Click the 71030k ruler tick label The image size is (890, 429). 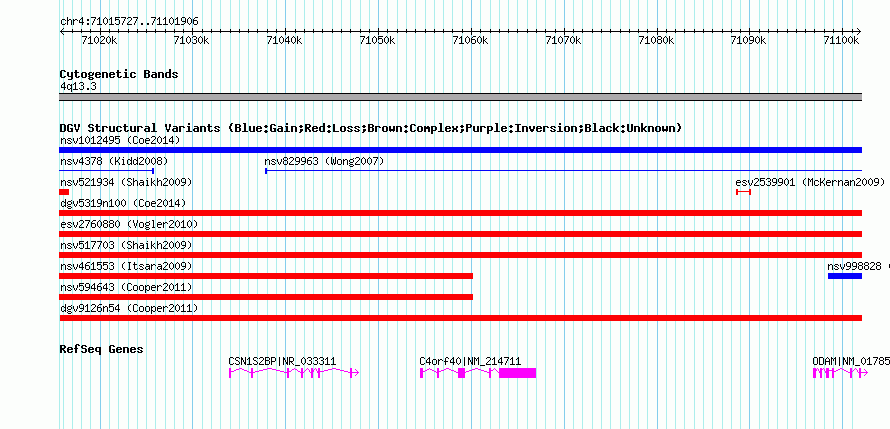[192, 41]
